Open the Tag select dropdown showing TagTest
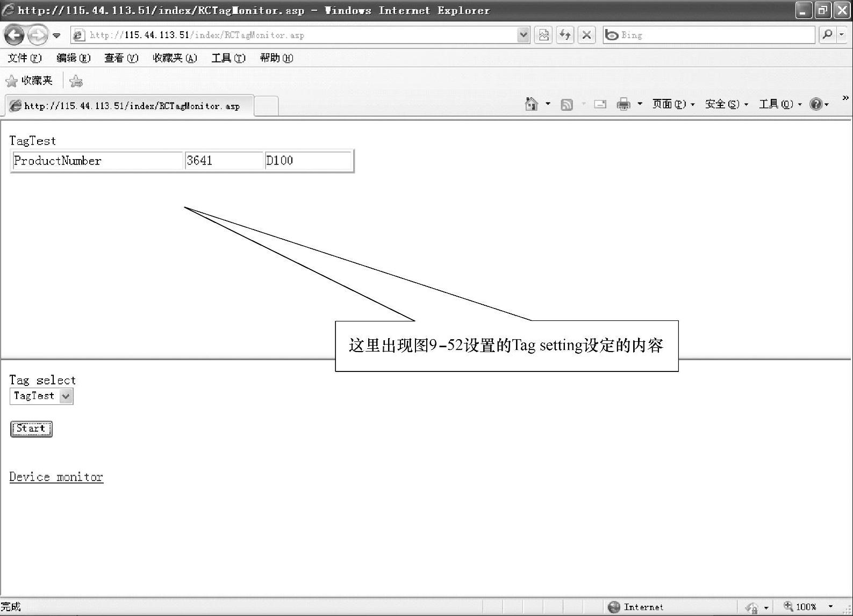Screen dimensions: 853x616 coord(41,396)
